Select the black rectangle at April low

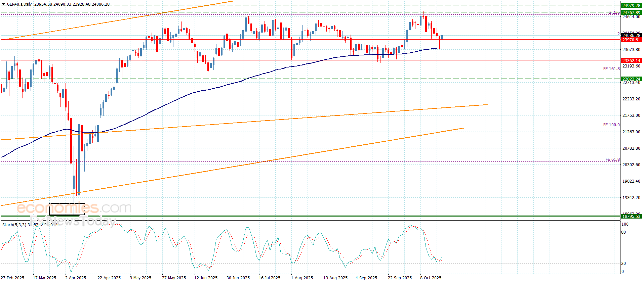pyautogui.click(x=67, y=209)
